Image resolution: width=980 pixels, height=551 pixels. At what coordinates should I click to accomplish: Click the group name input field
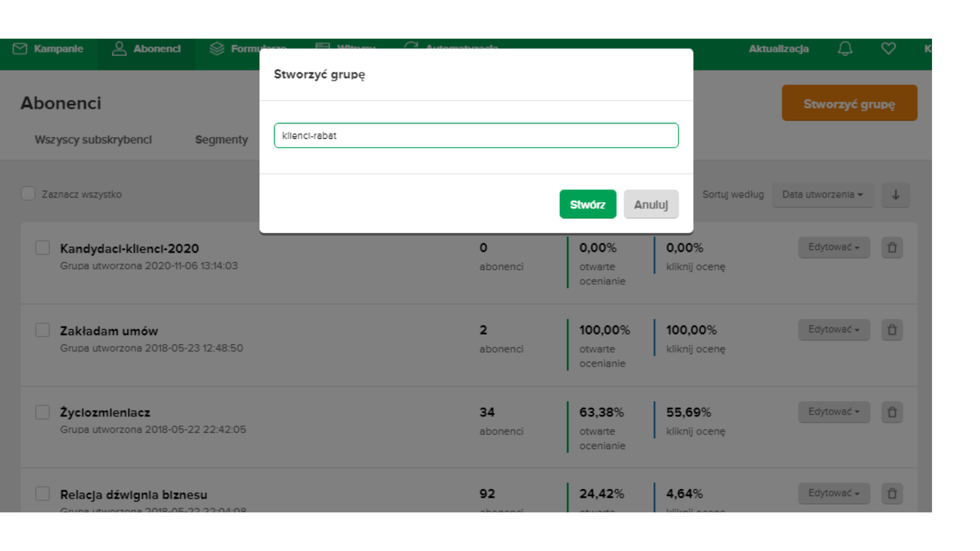(476, 136)
